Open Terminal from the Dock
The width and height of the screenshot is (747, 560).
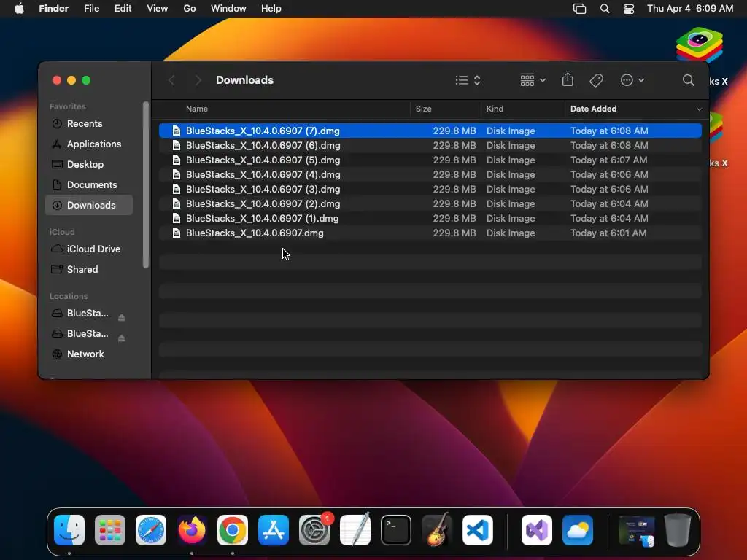(396, 530)
